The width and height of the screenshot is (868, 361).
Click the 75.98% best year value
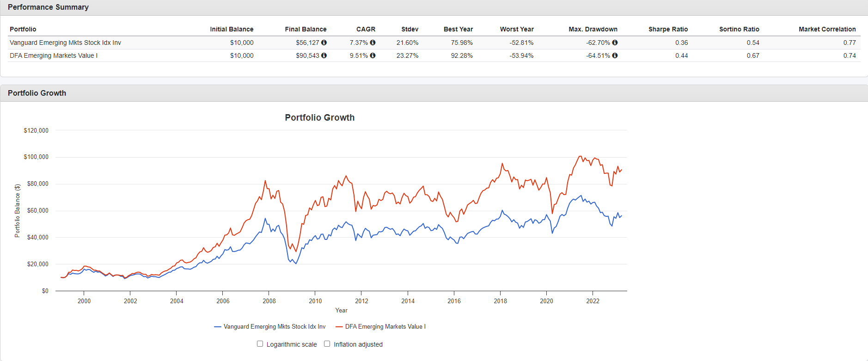click(462, 43)
